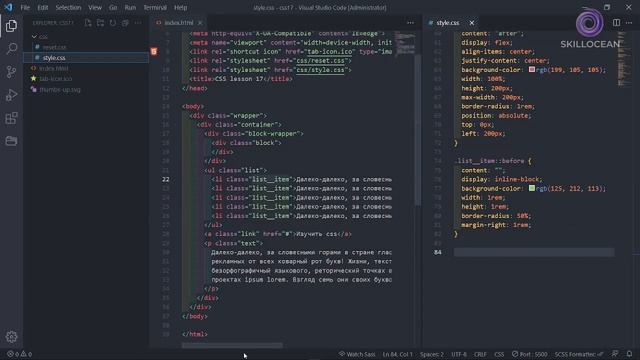640x360 pixels.
Task: Switch to the index.html tab
Action: coord(178,23)
